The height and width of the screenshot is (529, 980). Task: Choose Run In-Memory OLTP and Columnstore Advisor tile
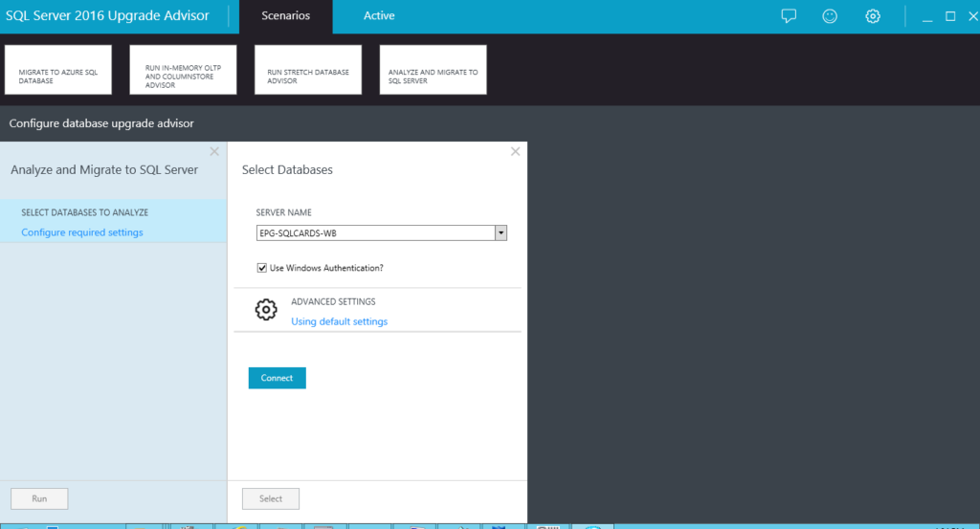tap(183, 70)
